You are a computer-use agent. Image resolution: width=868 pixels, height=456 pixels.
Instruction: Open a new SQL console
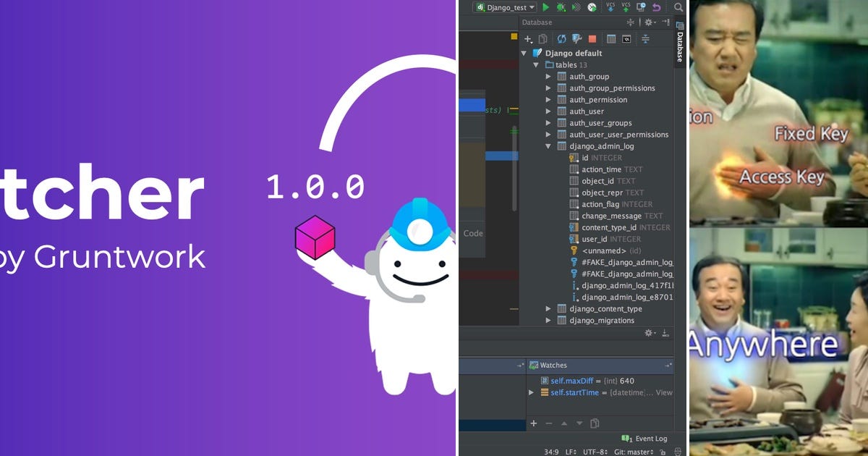pyautogui.click(x=626, y=38)
